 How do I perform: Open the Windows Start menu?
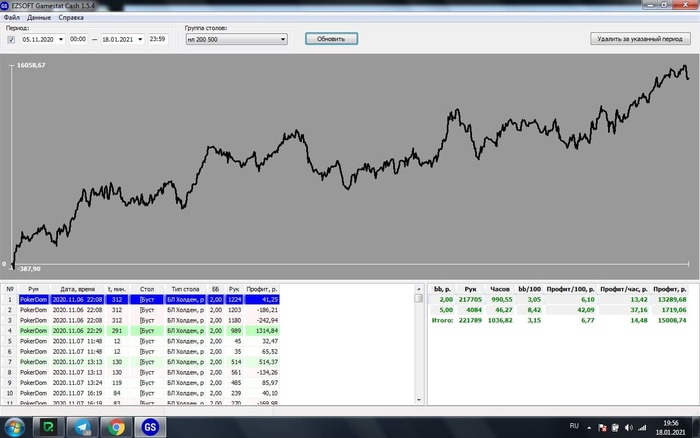click(14, 427)
